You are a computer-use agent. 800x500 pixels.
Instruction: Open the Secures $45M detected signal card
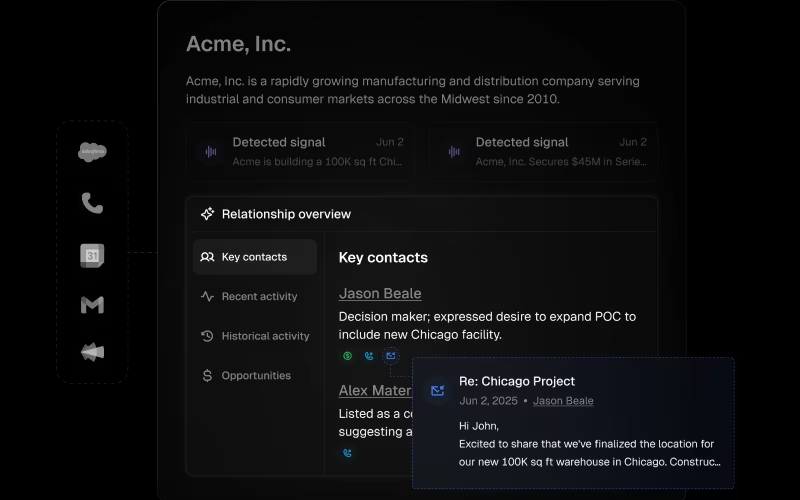point(543,152)
